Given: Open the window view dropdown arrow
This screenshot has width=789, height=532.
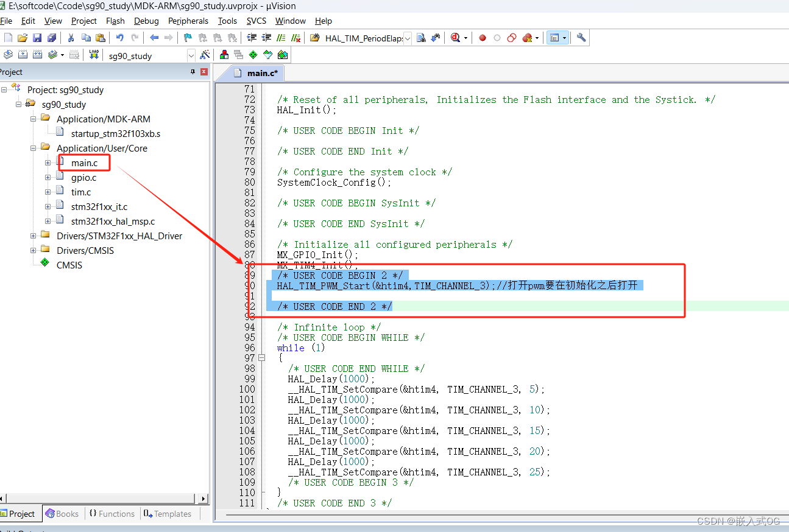Looking at the screenshot, I should [x=564, y=38].
